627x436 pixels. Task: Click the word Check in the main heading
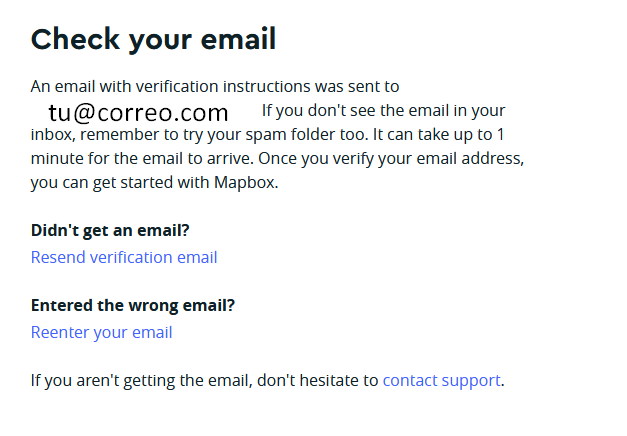(72, 39)
